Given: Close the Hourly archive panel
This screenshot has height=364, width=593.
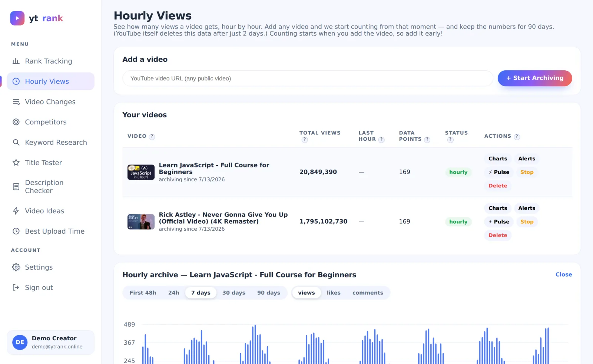Looking at the screenshot, I should [x=564, y=274].
